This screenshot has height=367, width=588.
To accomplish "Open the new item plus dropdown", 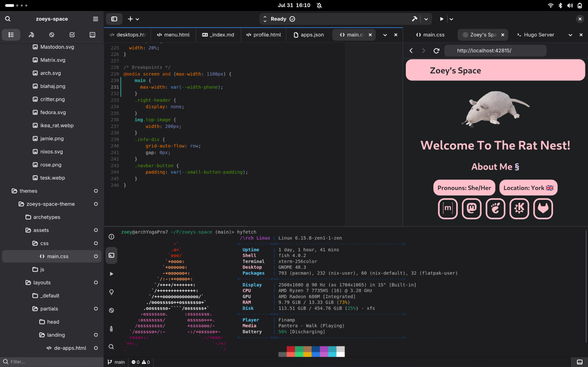I will pyautogui.click(x=133, y=19).
